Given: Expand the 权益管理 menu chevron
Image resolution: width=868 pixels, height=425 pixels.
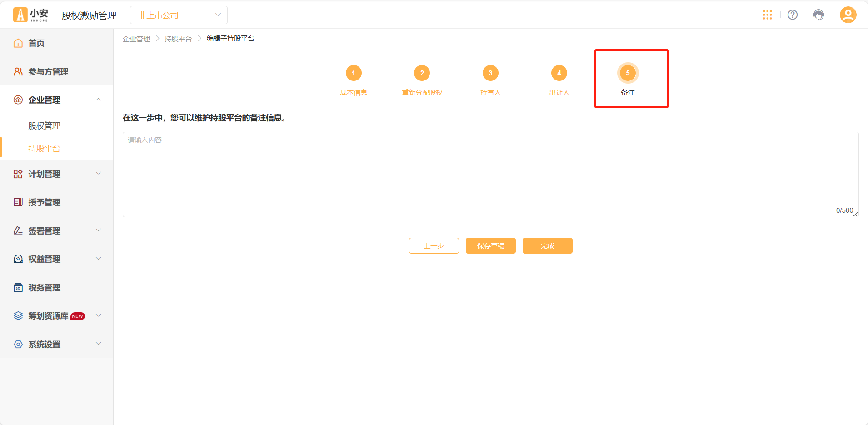Looking at the screenshot, I should pyautogui.click(x=99, y=259).
